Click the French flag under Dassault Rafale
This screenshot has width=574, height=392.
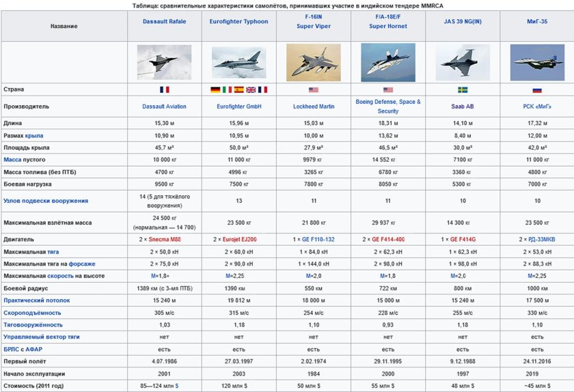pos(164,89)
